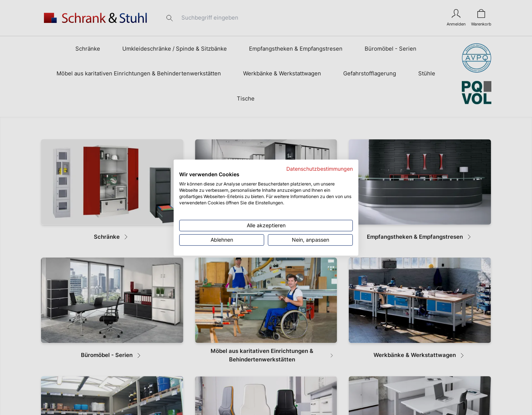Click the PQ VOL badge
The width and height of the screenshot is (532, 415).
pos(477,93)
